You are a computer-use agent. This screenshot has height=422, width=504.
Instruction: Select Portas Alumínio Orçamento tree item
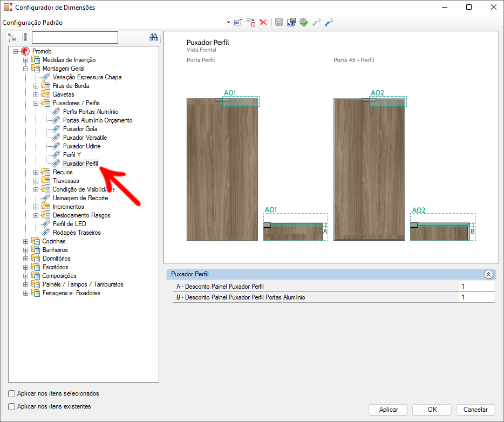pos(98,120)
